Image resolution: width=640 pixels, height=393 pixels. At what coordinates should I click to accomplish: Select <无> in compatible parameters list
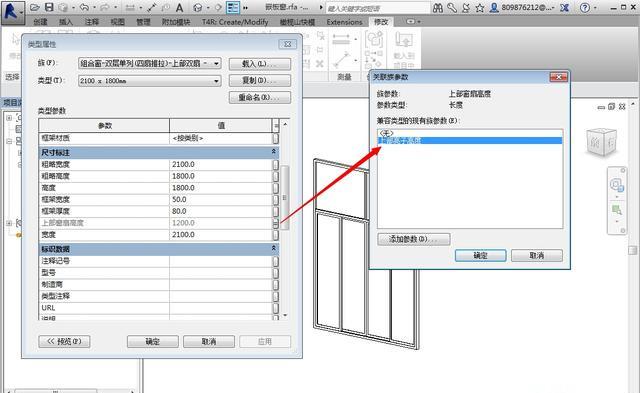[470, 133]
